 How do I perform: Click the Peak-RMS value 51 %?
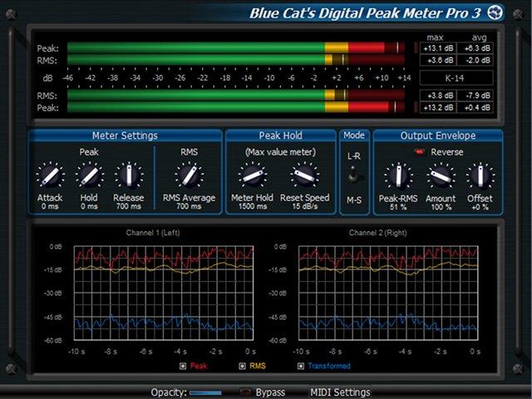pyautogui.click(x=398, y=207)
